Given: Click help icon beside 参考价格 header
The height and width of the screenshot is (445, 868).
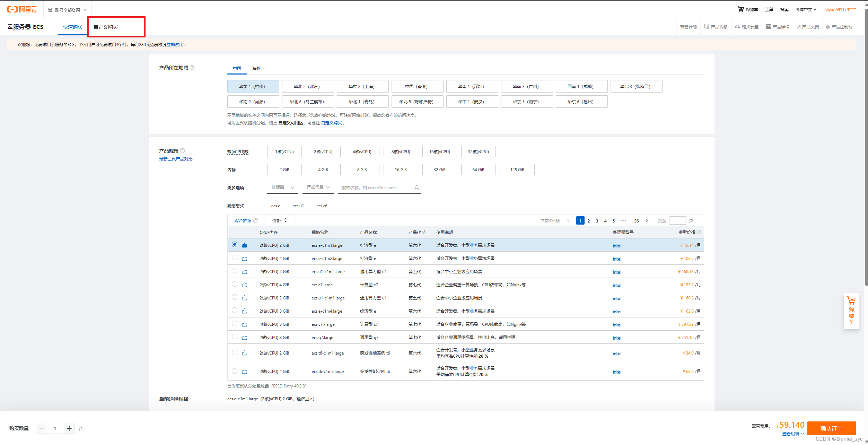Looking at the screenshot, I should (x=699, y=232).
